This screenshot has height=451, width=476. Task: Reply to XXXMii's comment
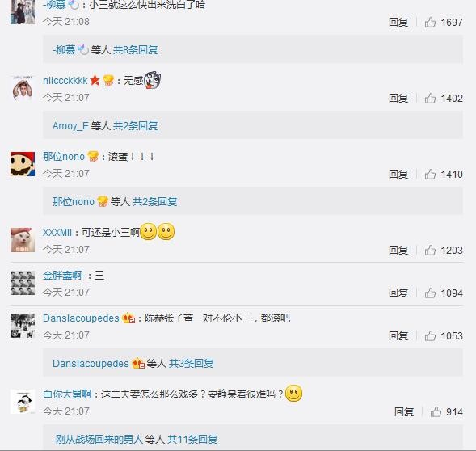pos(398,251)
